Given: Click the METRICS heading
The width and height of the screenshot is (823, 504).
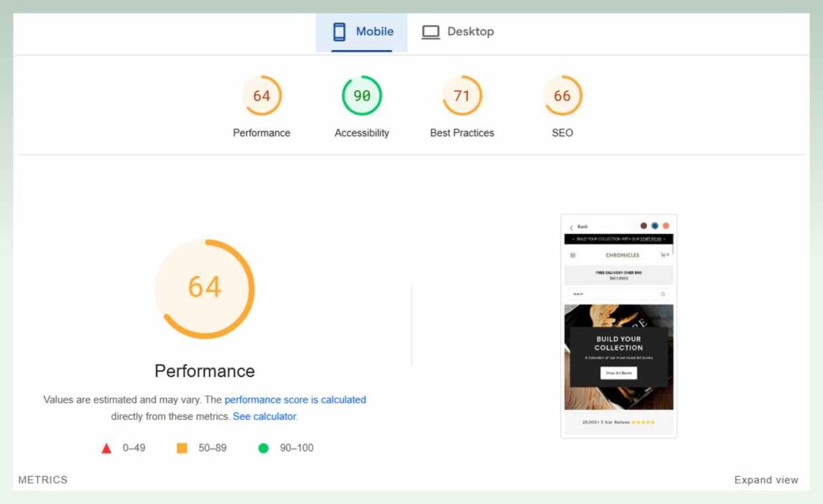Looking at the screenshot, I should click(43, 480).
